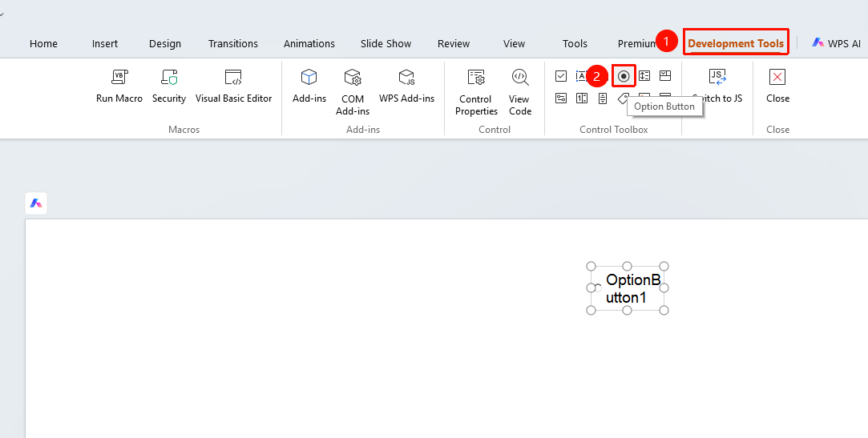
Task: Open Control Properties
Action: [x=476, y=92]
